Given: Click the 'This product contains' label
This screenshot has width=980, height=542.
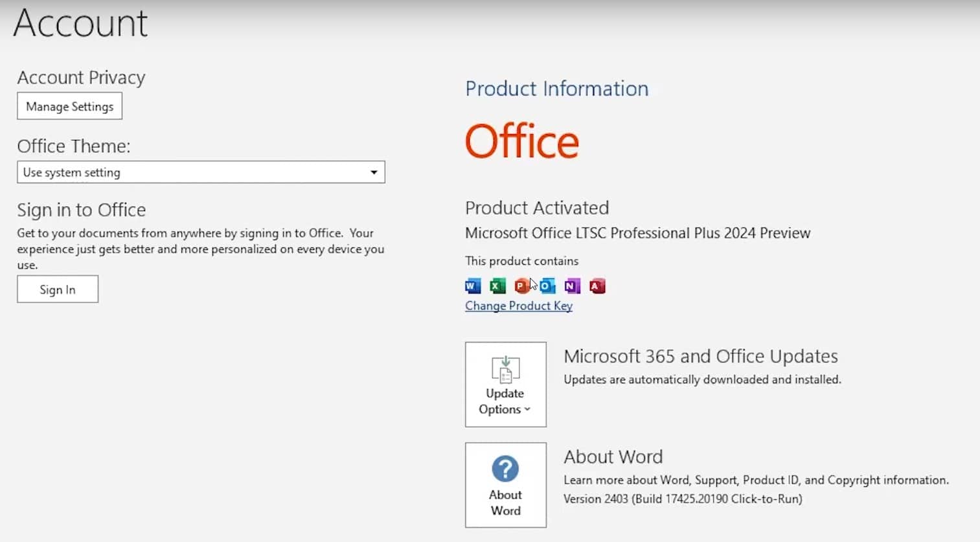Looking at the screenshot, I should [x=522, y=261].
